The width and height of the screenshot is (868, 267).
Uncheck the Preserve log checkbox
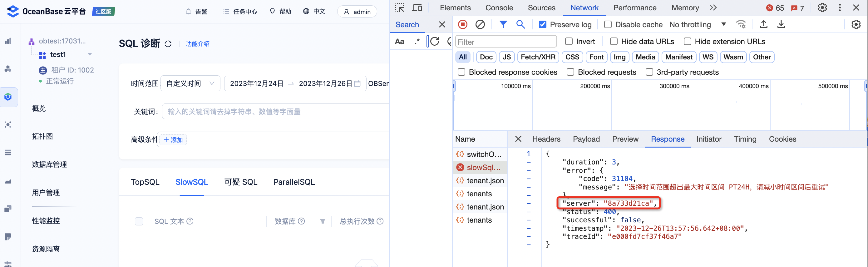click(543, 25)
